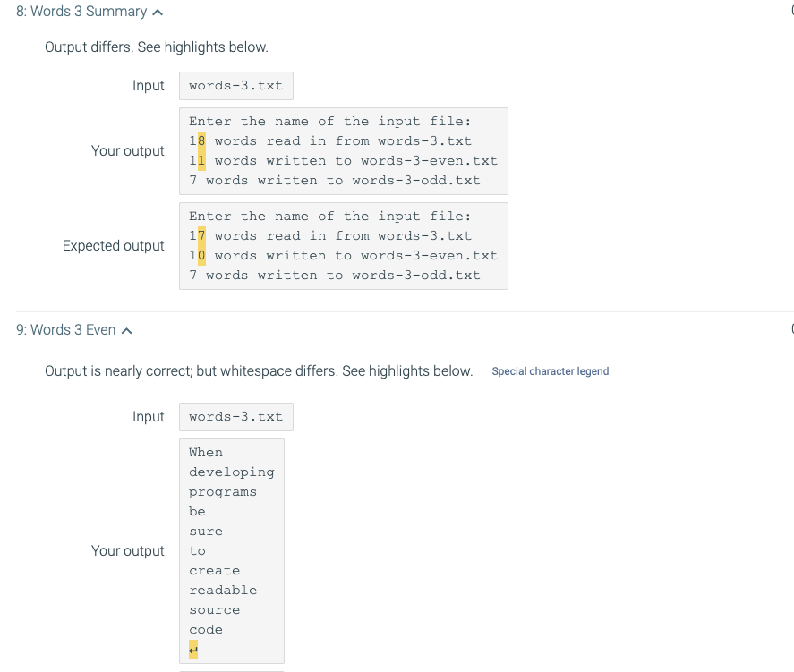794x672 pixels.
Task: Select the Your output box of test 8
Action: coord(344,150)
